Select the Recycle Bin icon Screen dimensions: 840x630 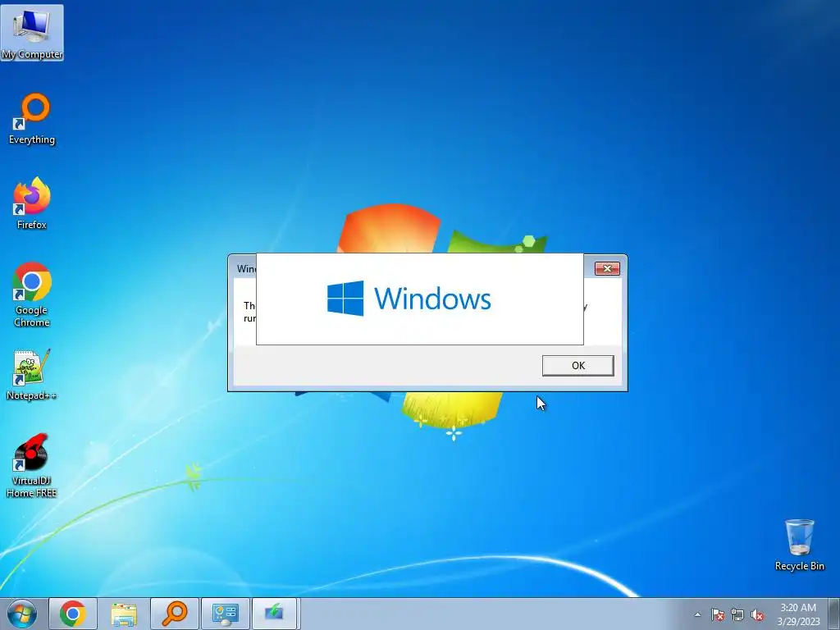(x=799, y=546)
